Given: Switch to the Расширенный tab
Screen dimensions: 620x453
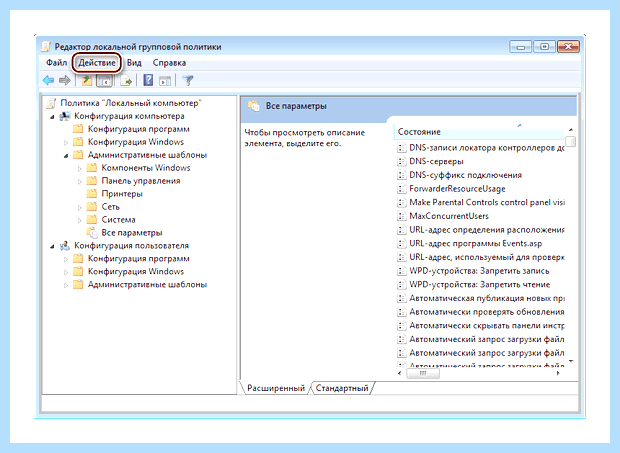Looking at the screenshot, I should click(x=276, y=388).
